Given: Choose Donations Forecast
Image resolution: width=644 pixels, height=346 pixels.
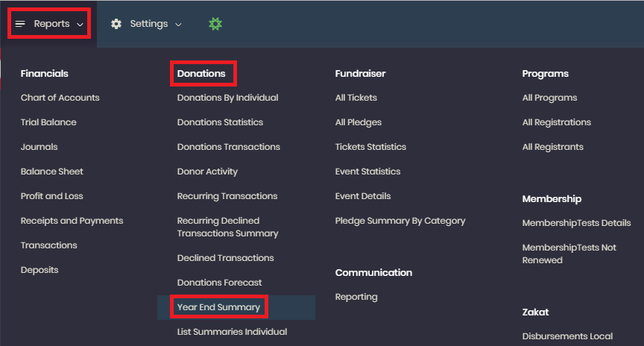Looking at the screenshot, I should [219, 283].
